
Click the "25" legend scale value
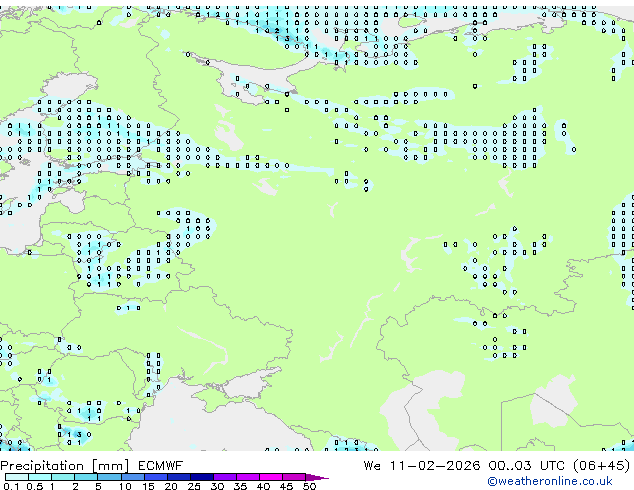(194, 486)
